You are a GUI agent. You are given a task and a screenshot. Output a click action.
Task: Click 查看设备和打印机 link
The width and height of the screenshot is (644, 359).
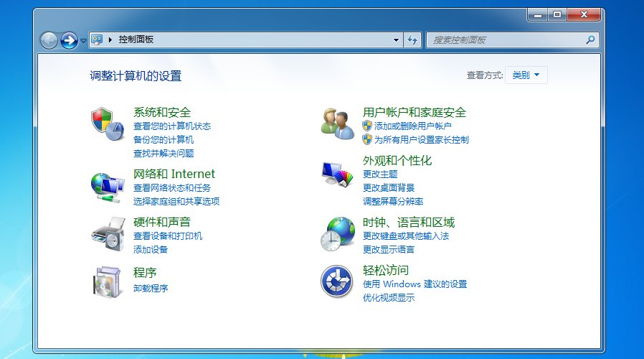[168, 236]
